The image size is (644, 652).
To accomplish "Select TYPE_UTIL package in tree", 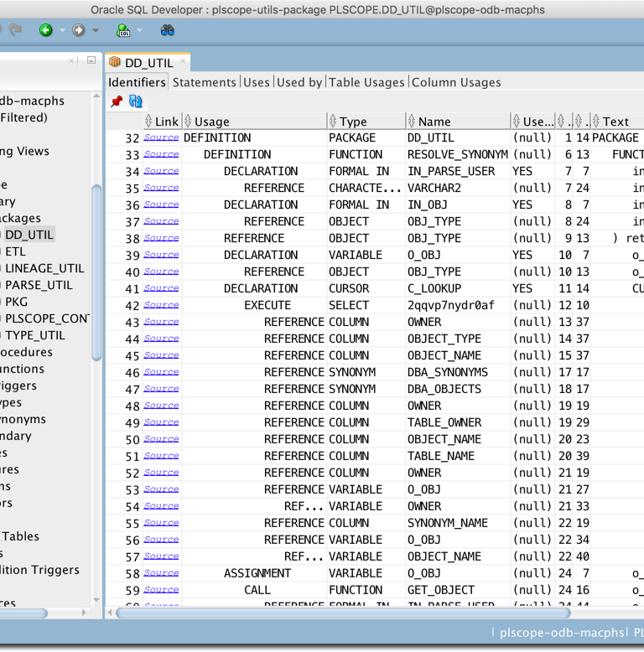I will tap(35, 335).
